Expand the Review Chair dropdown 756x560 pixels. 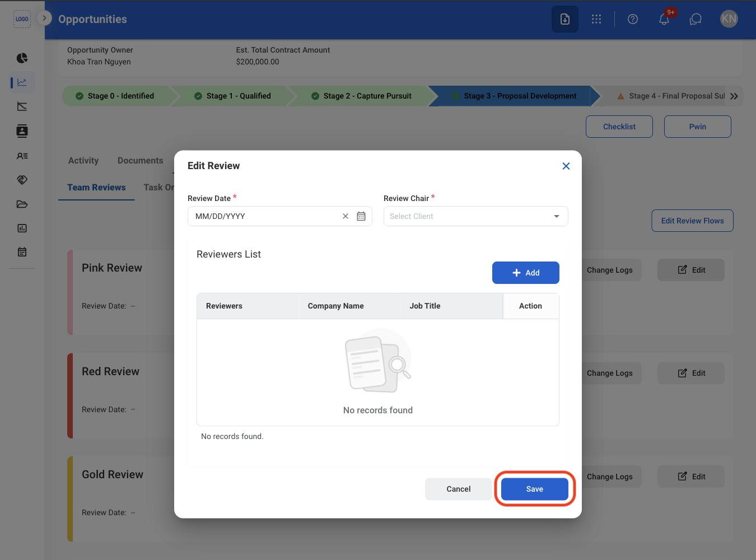pyautogui.click(x=476, y=216)
